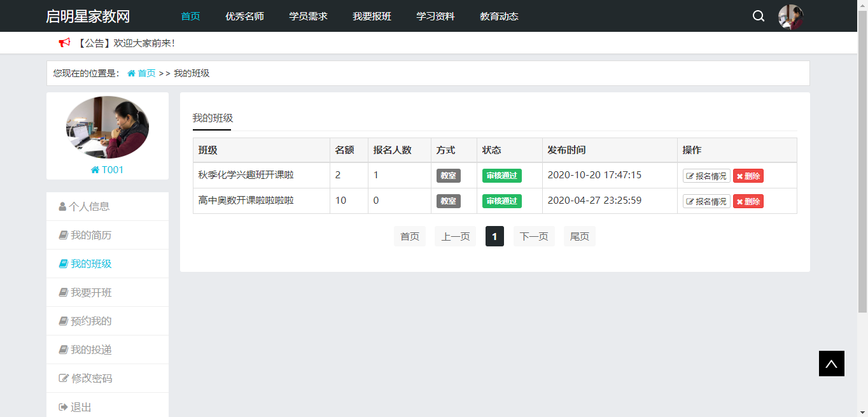868x417 pixels.
Task: Click 退出 to log out
Action: [108, 405]
